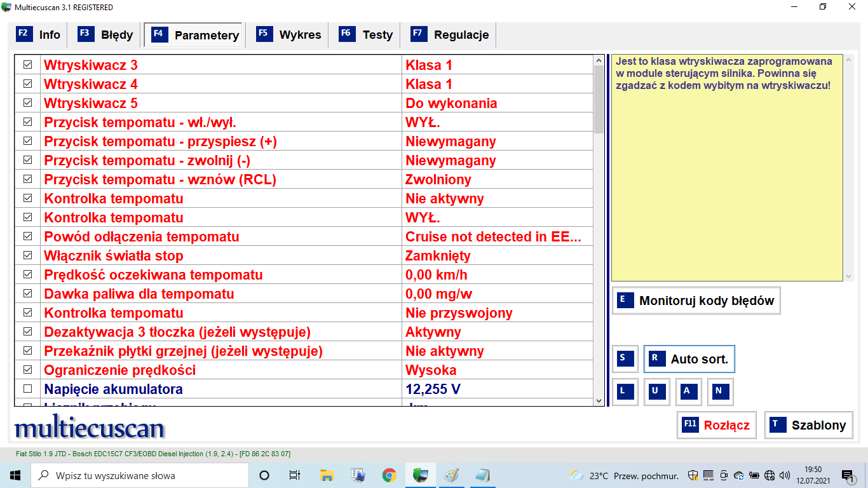Open the Testy tab
The width and height of the screenshot is (868, 488).
click(x=366, y=35)
